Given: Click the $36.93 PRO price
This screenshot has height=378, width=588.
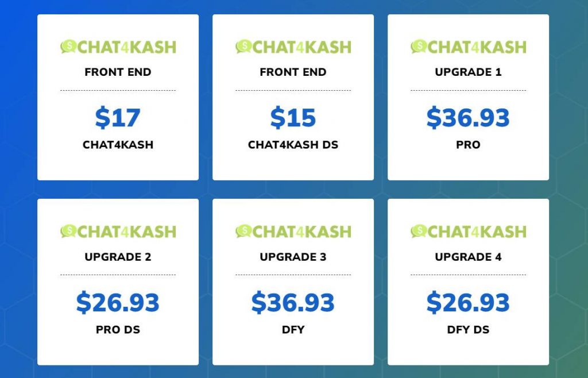Looking at the screenshot, I should coord(468,118).
